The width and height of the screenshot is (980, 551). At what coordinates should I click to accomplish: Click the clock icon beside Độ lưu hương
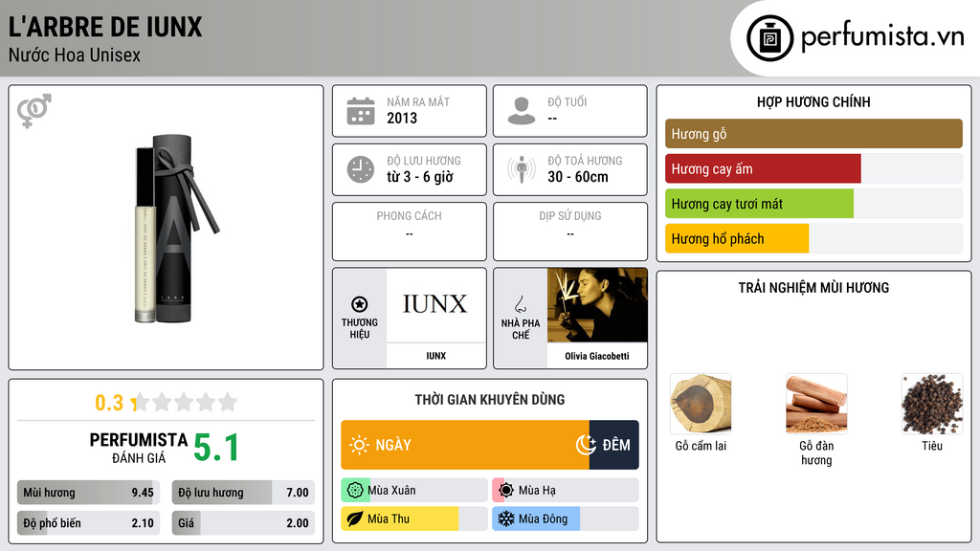click(361, 169)
